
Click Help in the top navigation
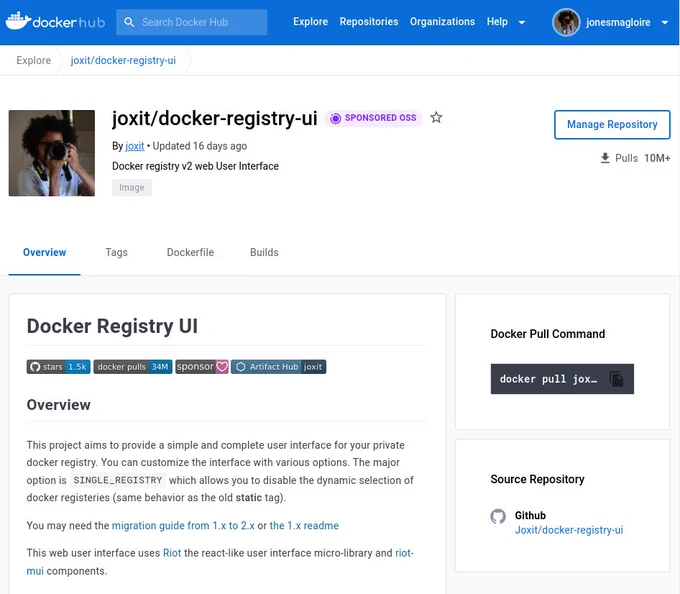click(x=497, y=22)
